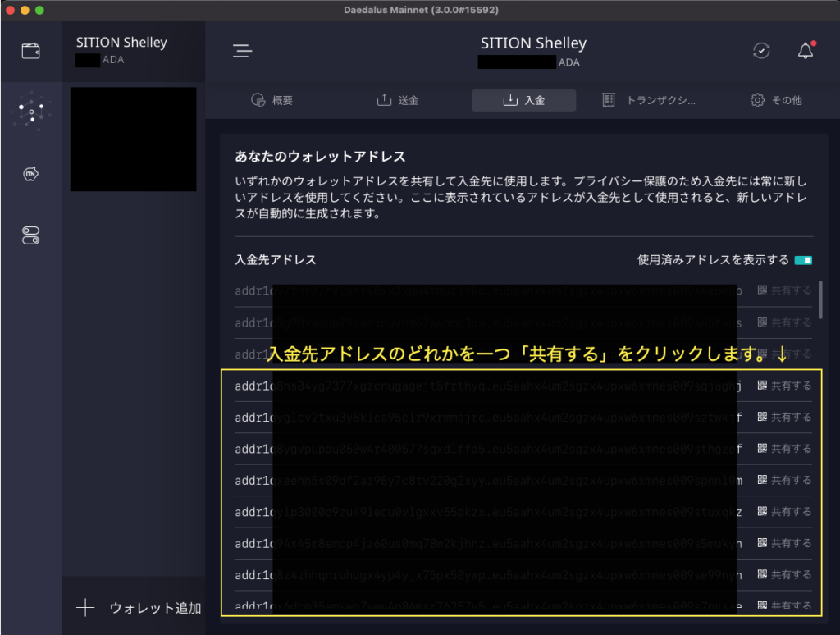
Task: Open the notifications bell icon
Action: tap(805, 51)
